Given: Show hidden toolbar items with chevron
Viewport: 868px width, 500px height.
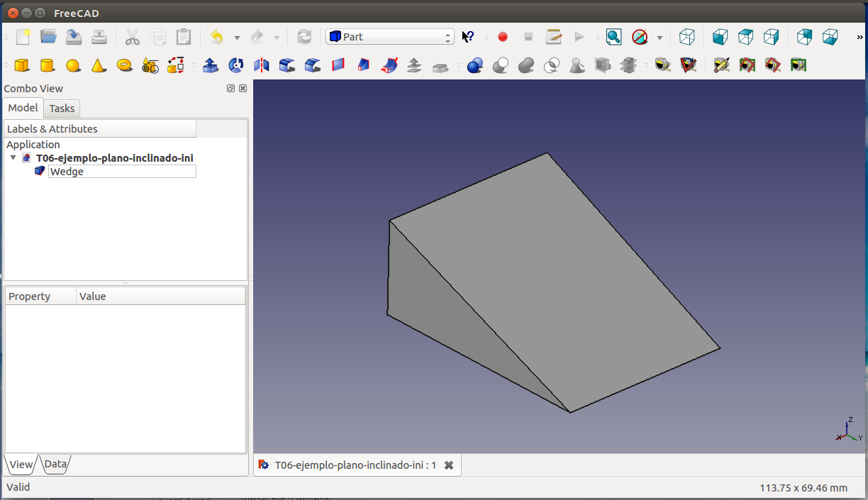Looking at the screenshot, I should pos(860,37).
